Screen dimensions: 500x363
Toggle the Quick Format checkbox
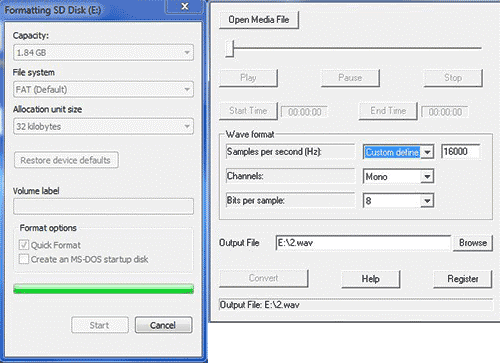click(x=24, y=245)
